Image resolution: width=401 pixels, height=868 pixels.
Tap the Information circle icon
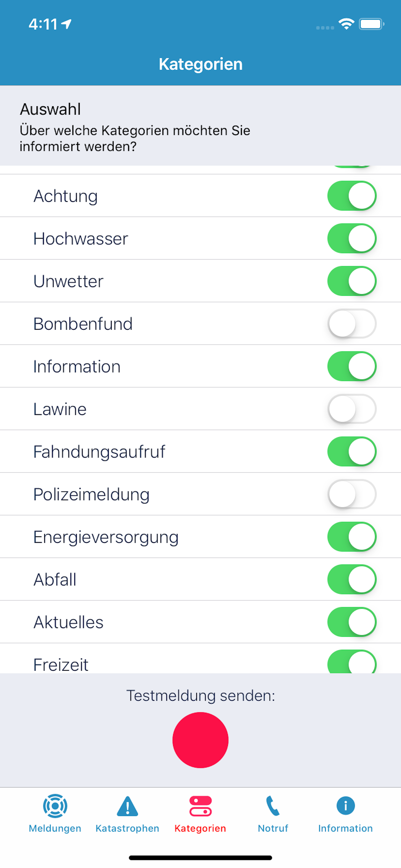tap(345, 806)
